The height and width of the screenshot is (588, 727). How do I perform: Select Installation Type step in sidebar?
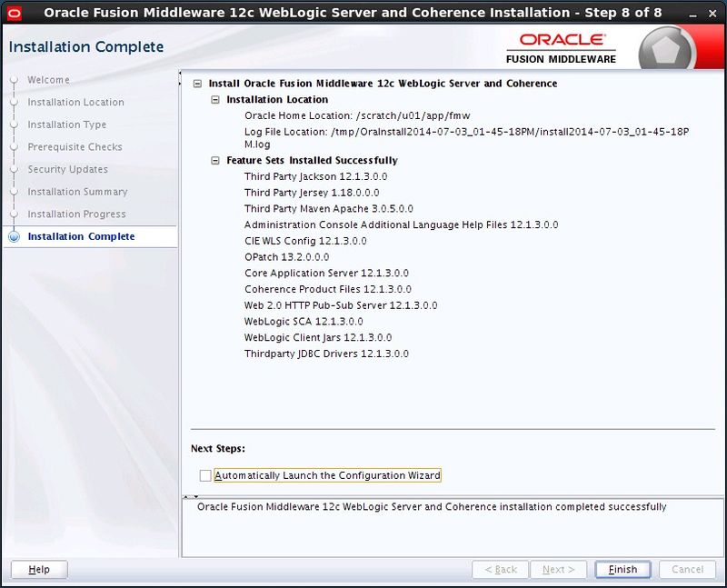click(66, 125)
